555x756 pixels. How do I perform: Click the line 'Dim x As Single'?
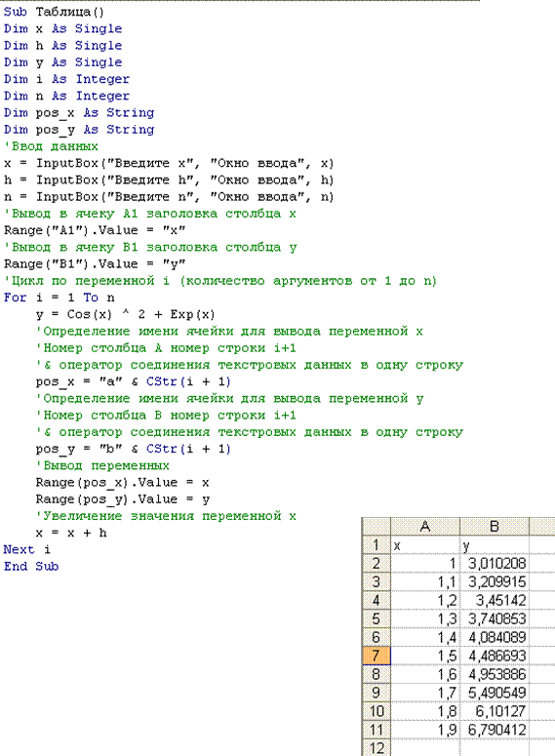point(62,28)
